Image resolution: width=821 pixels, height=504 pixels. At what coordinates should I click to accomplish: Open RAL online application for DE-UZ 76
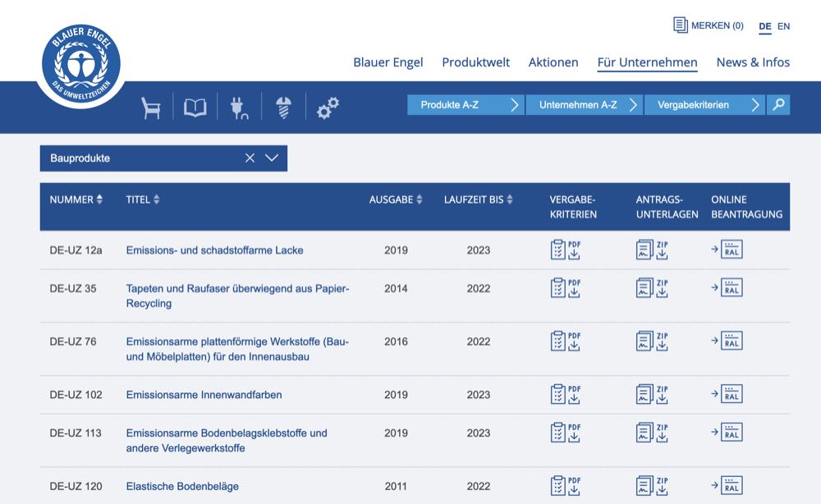727,341
